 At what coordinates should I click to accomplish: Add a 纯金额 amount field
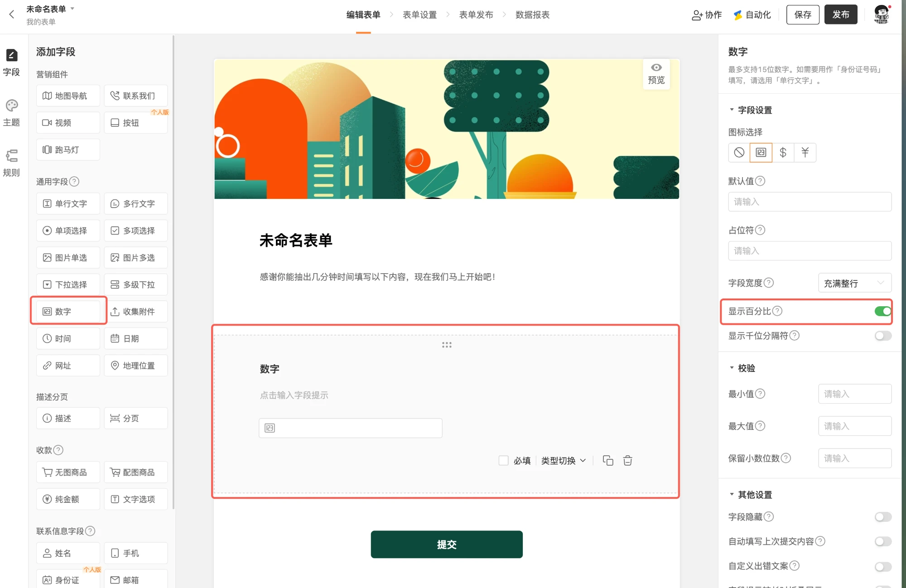[x=68, y=499]
